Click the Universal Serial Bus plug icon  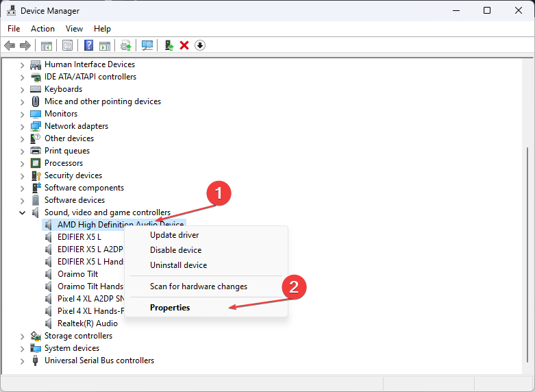coord(35,360)
